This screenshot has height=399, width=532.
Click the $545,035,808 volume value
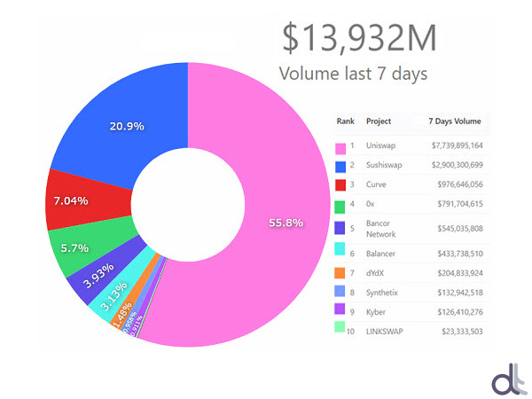[460, 229]
